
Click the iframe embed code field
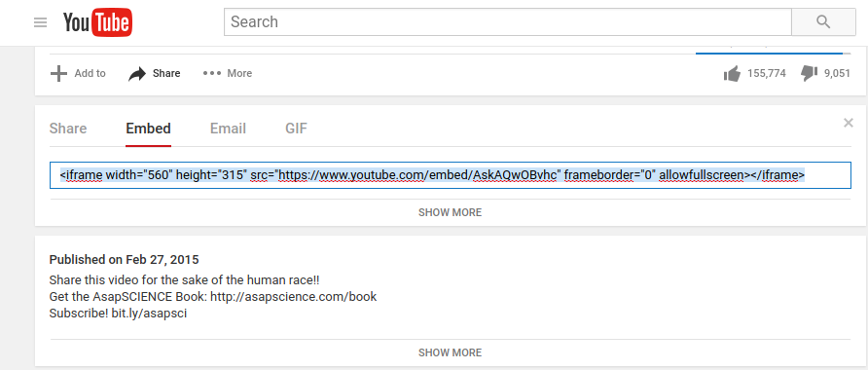(450, 175)
